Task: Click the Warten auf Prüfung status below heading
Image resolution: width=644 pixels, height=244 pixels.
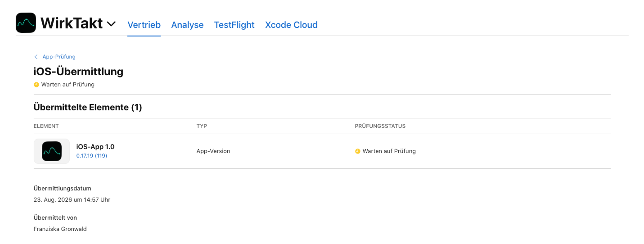Action: coord(68,84)
